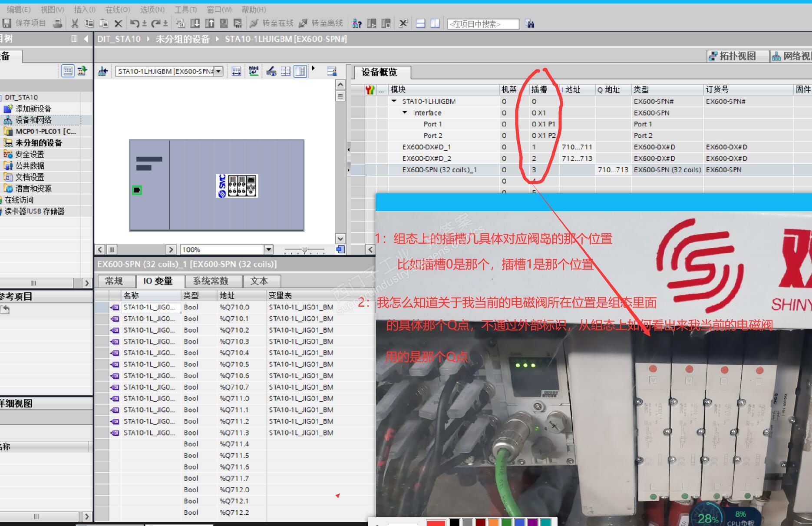Open the 工具(T) menu
812x526 pixels.
point(185,10)
